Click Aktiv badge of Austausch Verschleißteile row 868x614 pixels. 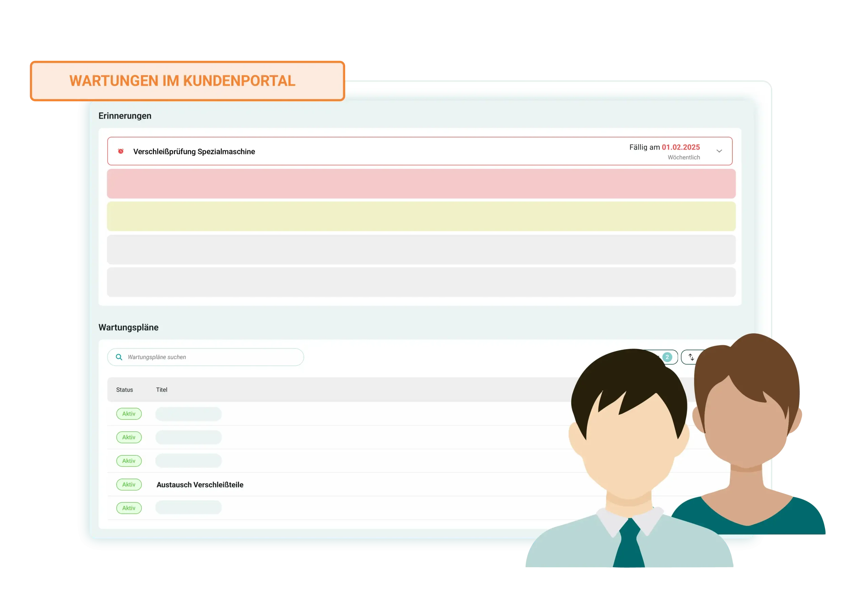coord(129,485)
